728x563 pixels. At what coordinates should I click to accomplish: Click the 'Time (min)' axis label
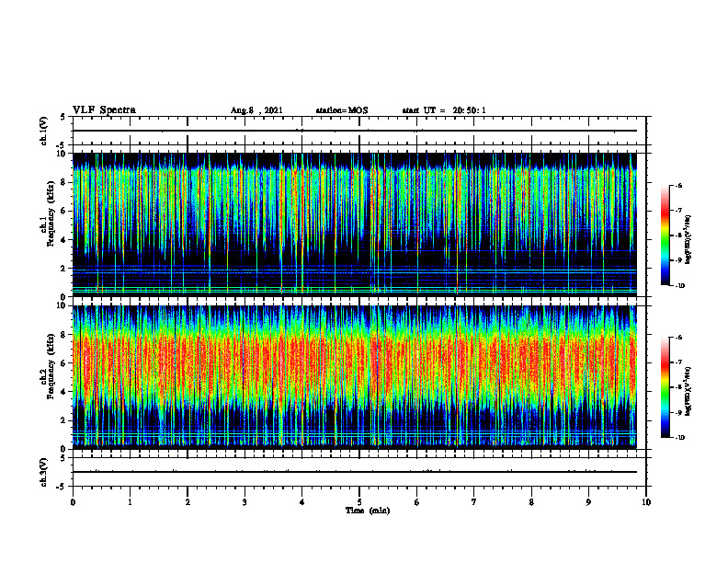click(x=368, y=511)
